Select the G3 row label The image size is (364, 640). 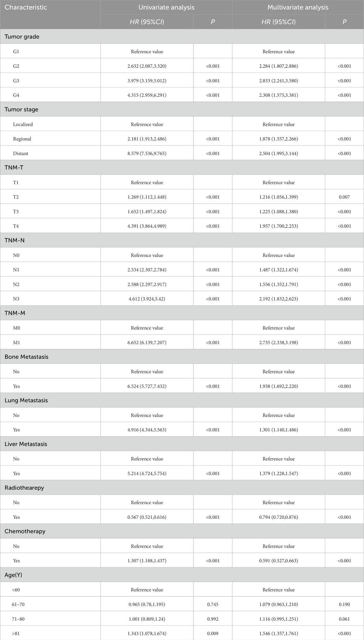coord(16,81)
